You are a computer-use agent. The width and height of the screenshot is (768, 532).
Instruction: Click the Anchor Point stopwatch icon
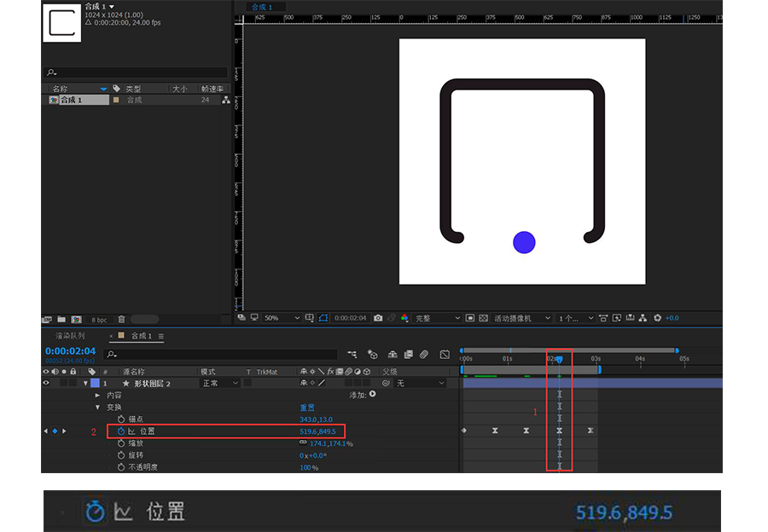point(121,419)
